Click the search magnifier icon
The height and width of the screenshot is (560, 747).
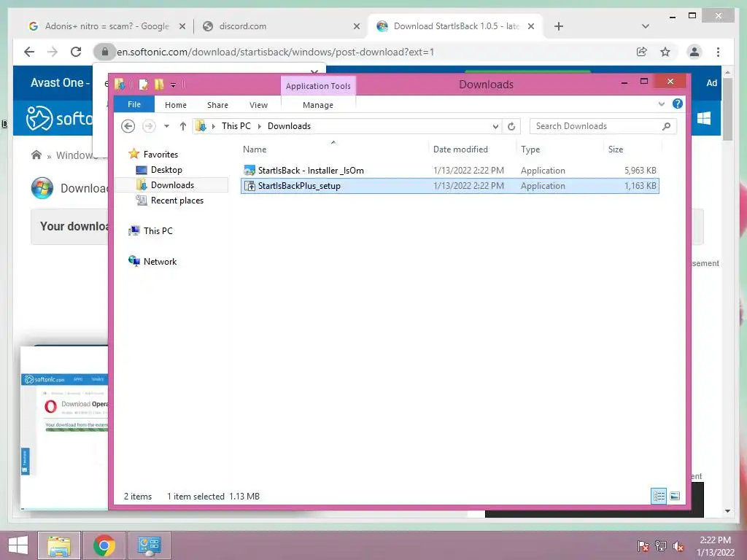667,126
